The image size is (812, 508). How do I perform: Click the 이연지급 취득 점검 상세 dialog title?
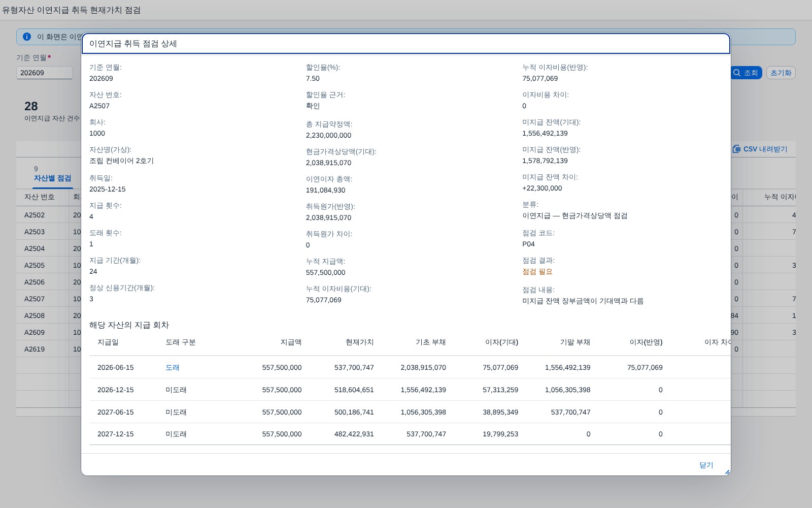click(133, 44)
